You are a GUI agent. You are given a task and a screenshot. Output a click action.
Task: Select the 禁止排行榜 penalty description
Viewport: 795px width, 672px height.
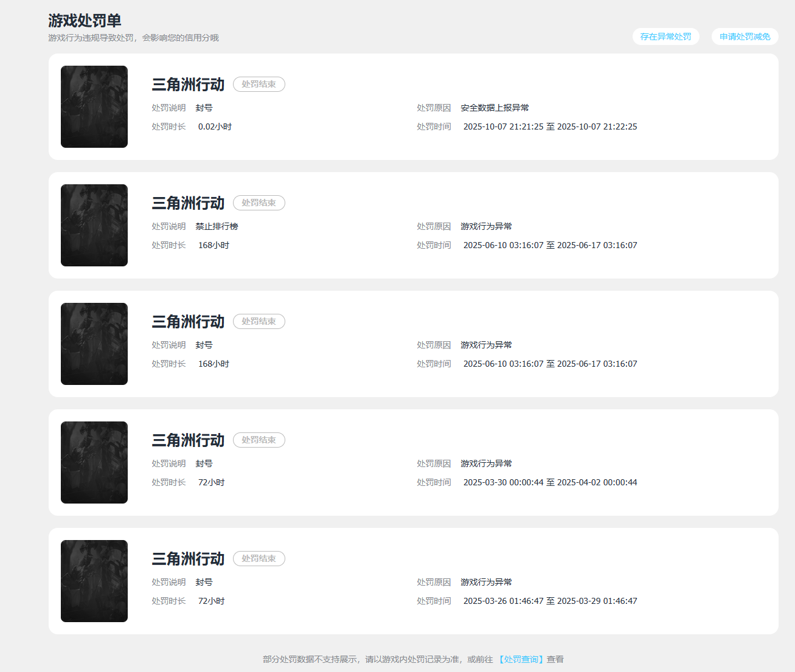(217, 226)
